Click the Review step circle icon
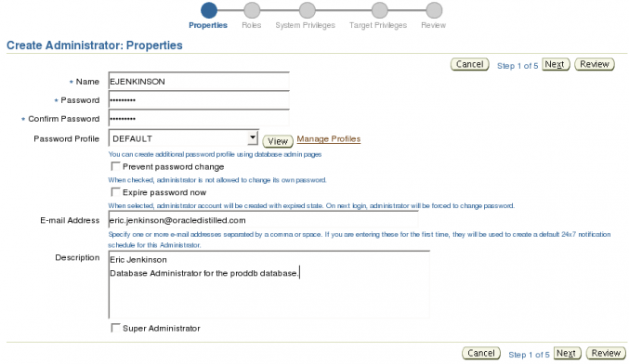629x364 pixels. (x=434, y=10)
